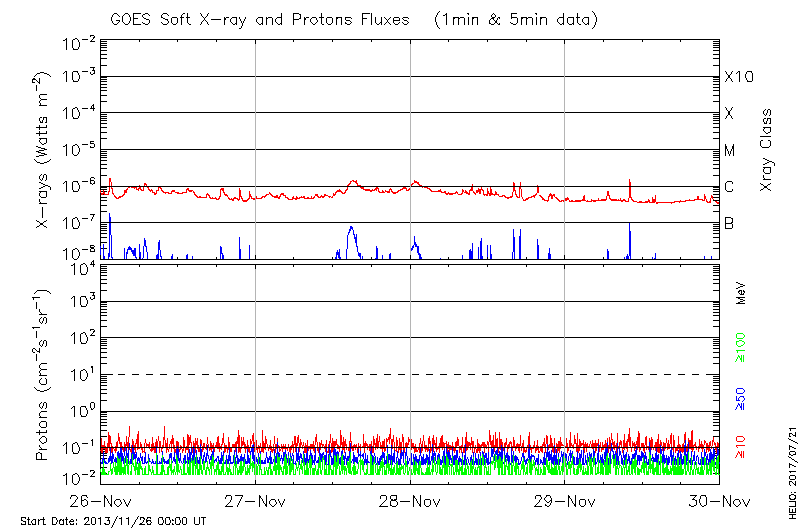The width and height of the screenshot is (800, 530).
Task: Click the B X-ray class label
Action: click(x=729, y=224)
